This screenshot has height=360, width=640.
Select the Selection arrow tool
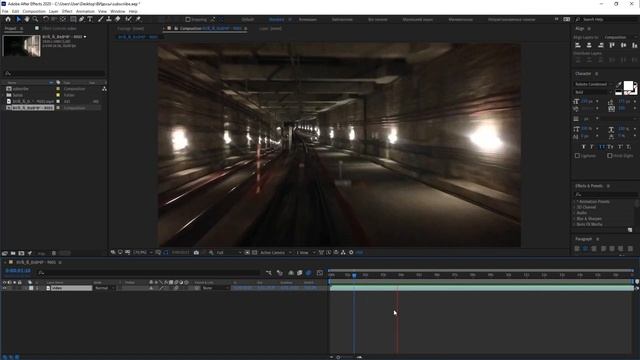click(18, 19)
